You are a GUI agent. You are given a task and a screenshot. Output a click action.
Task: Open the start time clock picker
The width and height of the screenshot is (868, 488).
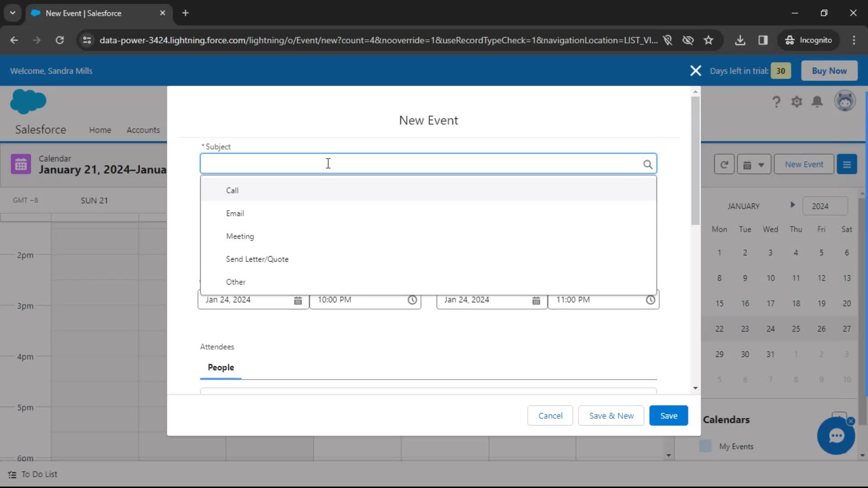pos(412,300)
